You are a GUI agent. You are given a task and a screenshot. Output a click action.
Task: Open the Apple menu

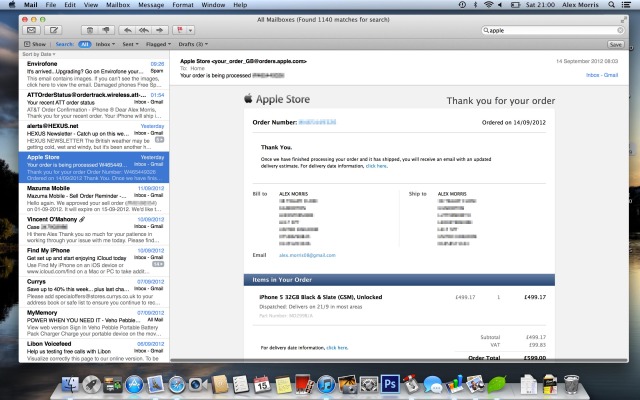12,5
